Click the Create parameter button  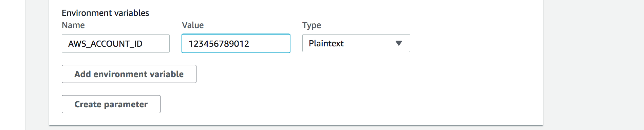pyautogui.click(x=111, y=104)
